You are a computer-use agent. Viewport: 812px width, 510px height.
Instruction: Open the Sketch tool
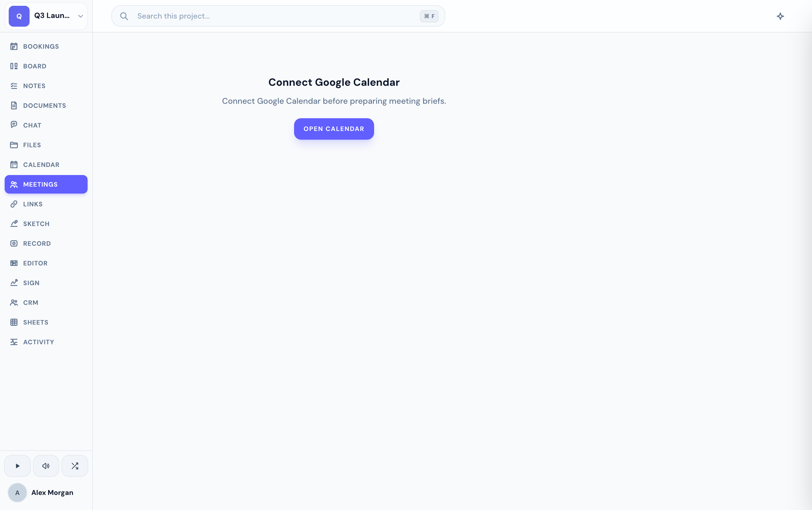click(46, 224)
